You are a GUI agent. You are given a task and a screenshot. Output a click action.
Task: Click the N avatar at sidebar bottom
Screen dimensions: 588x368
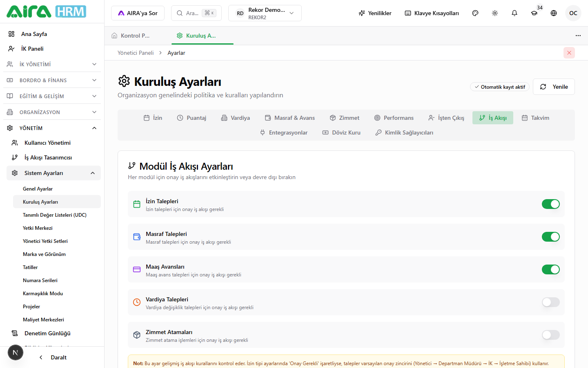pyautogui.click(x=16, y=352)
